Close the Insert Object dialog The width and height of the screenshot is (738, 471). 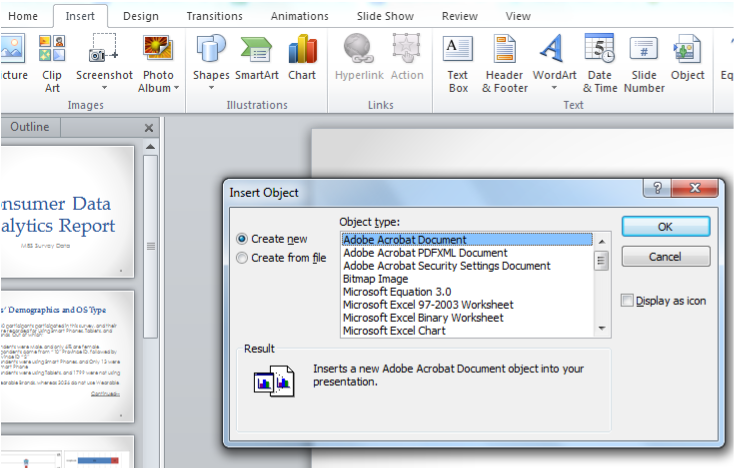point(695,188)
